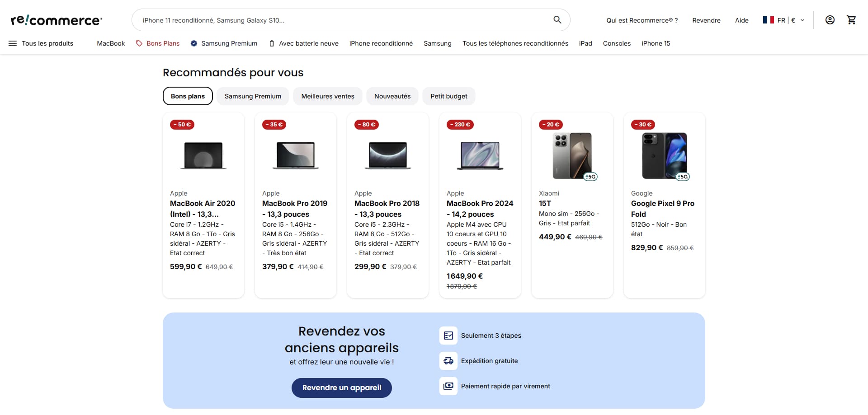Expand the language selector chevron
The image size is (868, 415).
coord(802,20)
